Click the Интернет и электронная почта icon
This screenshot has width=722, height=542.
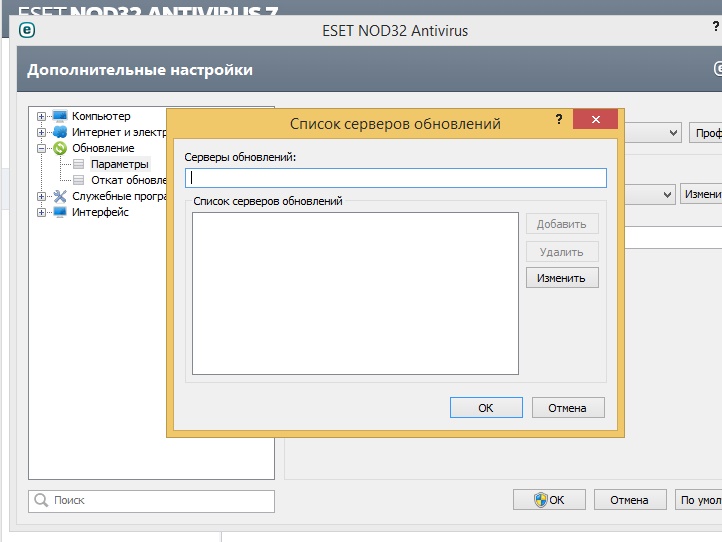point(60,132)
